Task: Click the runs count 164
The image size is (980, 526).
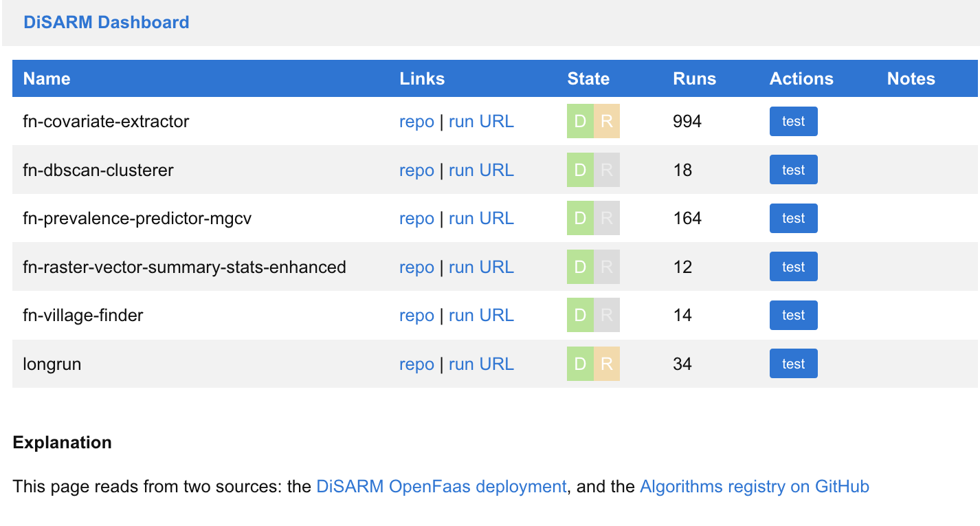Action: pos(687,219)
